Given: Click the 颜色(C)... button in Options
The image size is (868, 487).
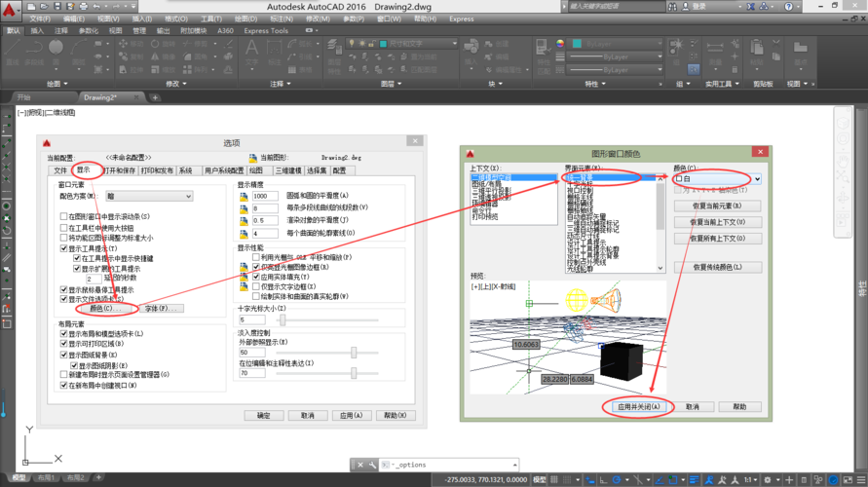Looking at the screenshot, I should (105, 308).
